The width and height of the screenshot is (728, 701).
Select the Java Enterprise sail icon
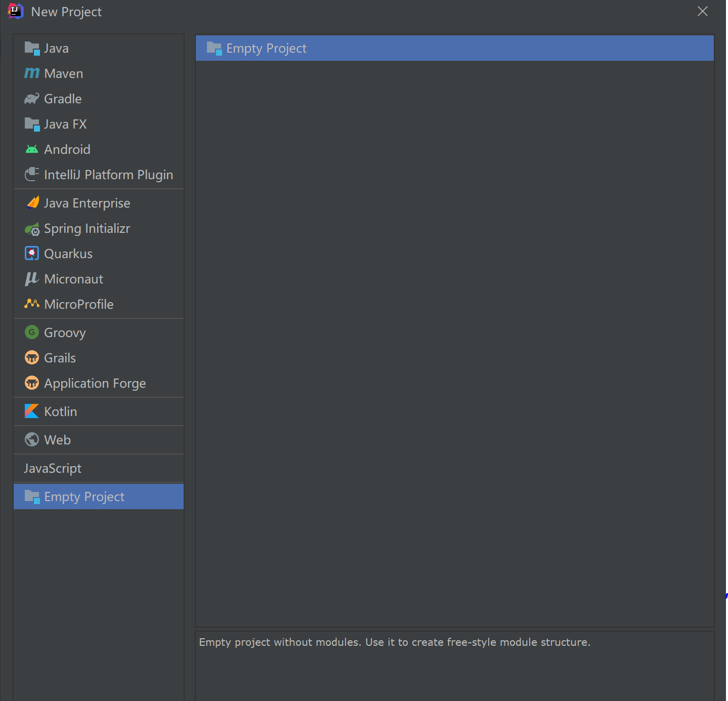tap(32, 203)
